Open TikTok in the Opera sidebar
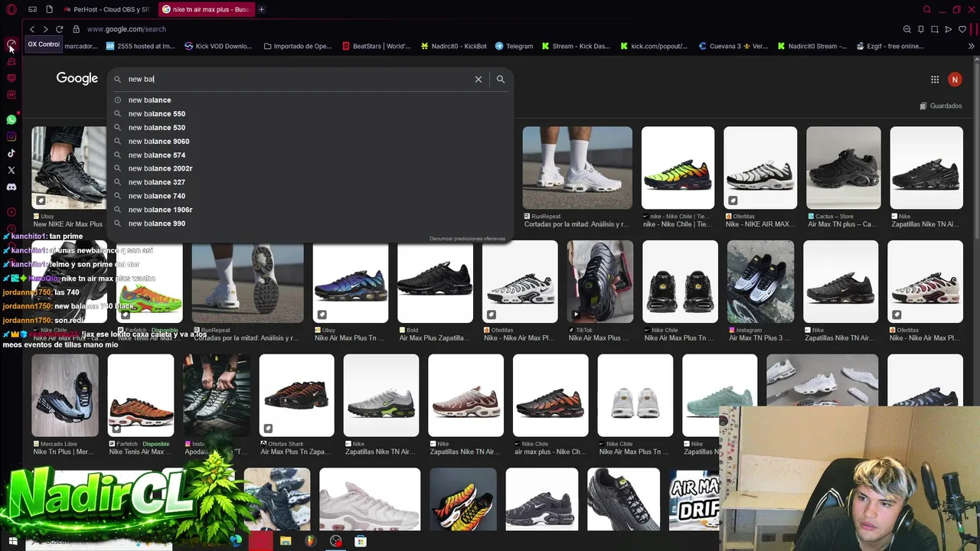The image size is (980, 551). [x=11, y=153]
